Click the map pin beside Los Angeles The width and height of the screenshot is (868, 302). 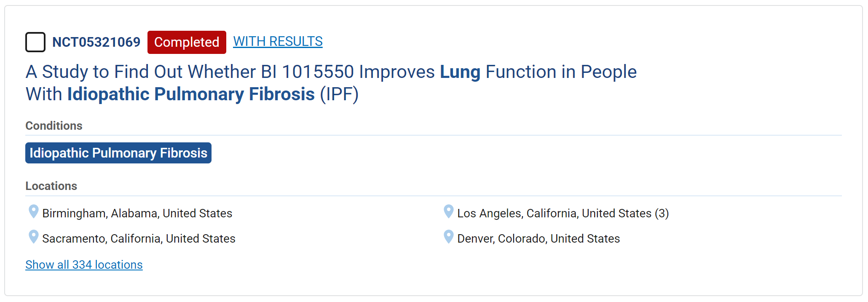tap(449, 211)
